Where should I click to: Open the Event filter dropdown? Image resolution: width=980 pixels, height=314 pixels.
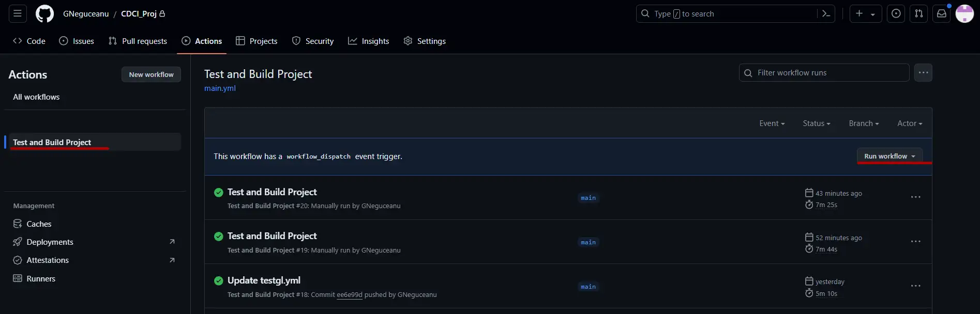pos(772,123)
